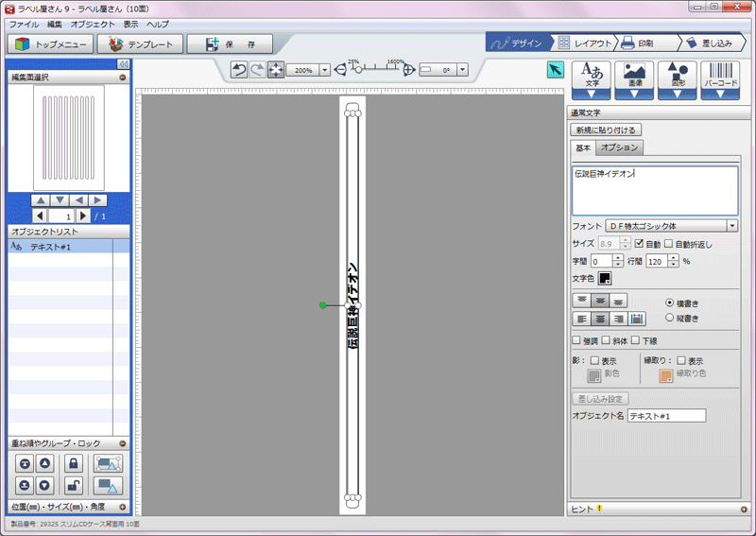Viewport: 756px width, 536px height.
Task: Lock the selected object
Action: pos(74,463)
